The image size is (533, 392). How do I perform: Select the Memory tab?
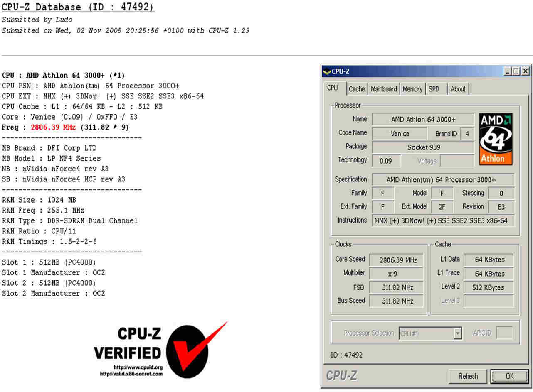pos(412,89)
